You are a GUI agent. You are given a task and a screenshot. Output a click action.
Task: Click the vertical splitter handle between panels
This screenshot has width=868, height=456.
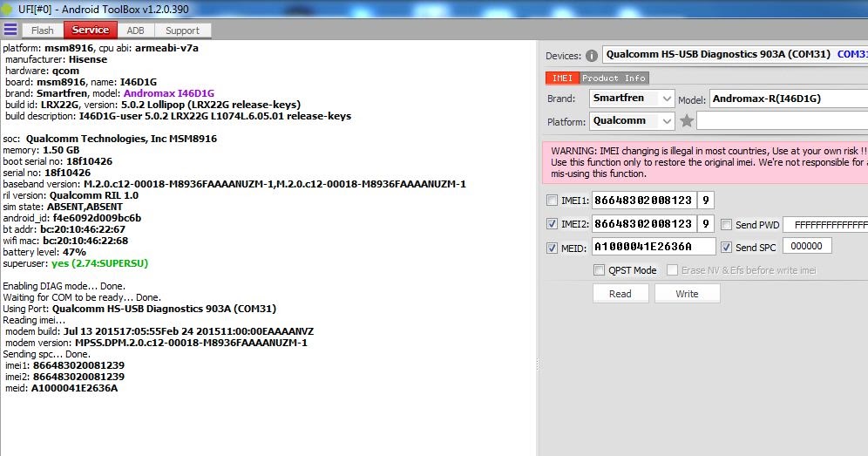tap(538, 363)
